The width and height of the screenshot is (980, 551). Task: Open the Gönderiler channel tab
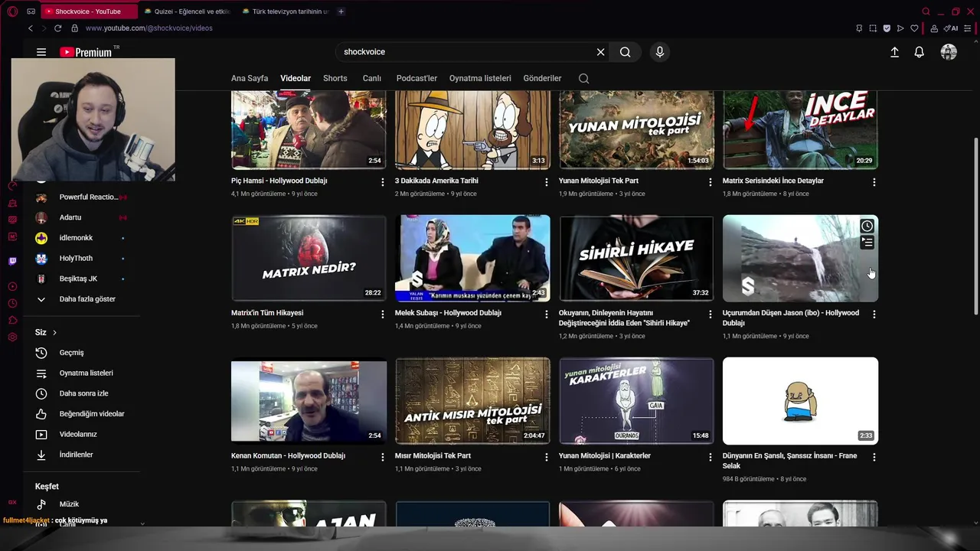[542, 78]
